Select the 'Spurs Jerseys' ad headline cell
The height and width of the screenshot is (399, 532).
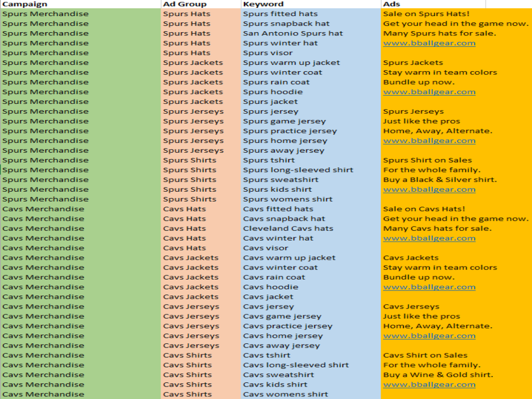pos(413,111)
